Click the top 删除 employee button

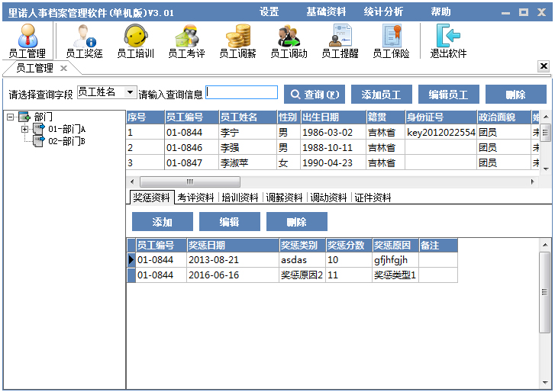coord(516,94)
